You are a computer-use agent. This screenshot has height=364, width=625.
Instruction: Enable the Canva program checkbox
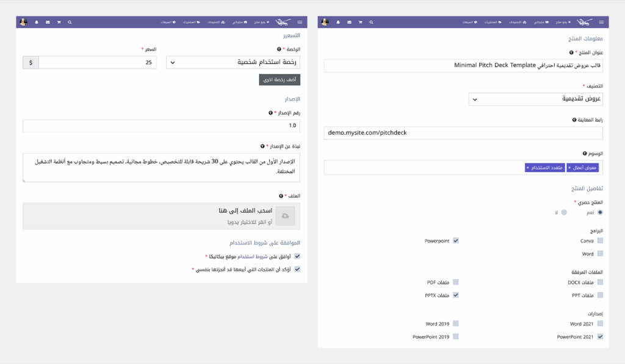(x=601, y=241)
